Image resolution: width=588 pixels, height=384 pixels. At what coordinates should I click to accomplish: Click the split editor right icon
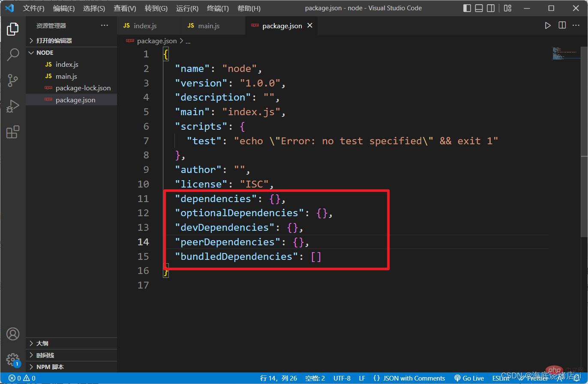click(562, 25)
